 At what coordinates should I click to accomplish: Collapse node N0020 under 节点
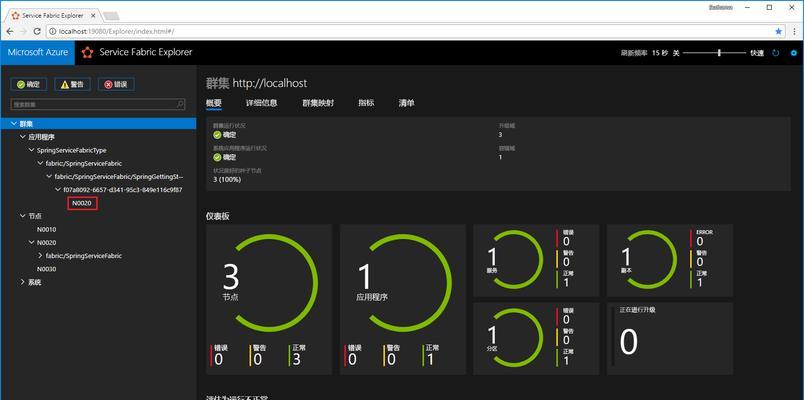pyautogui.click(x=31, y=243)
